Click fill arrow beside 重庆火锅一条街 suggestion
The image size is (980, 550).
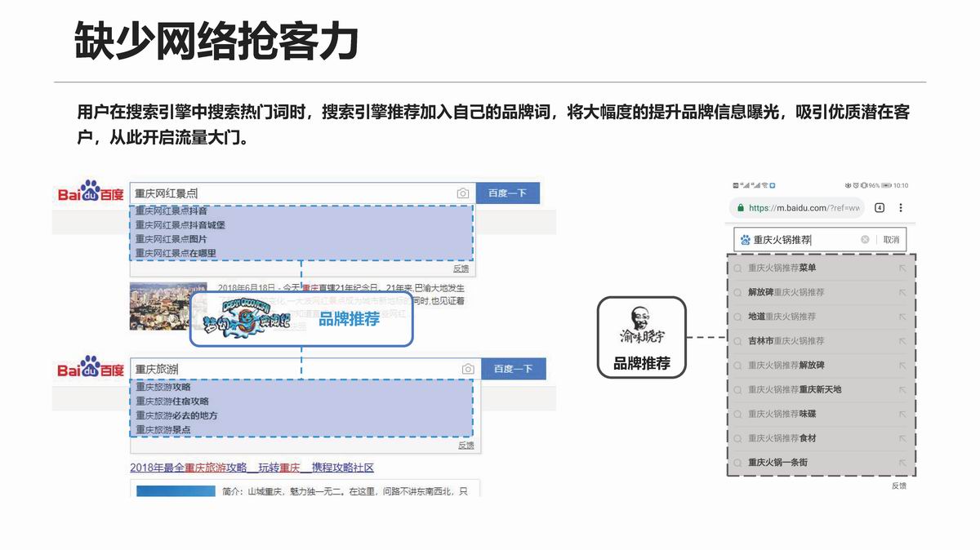click(902, 463)
